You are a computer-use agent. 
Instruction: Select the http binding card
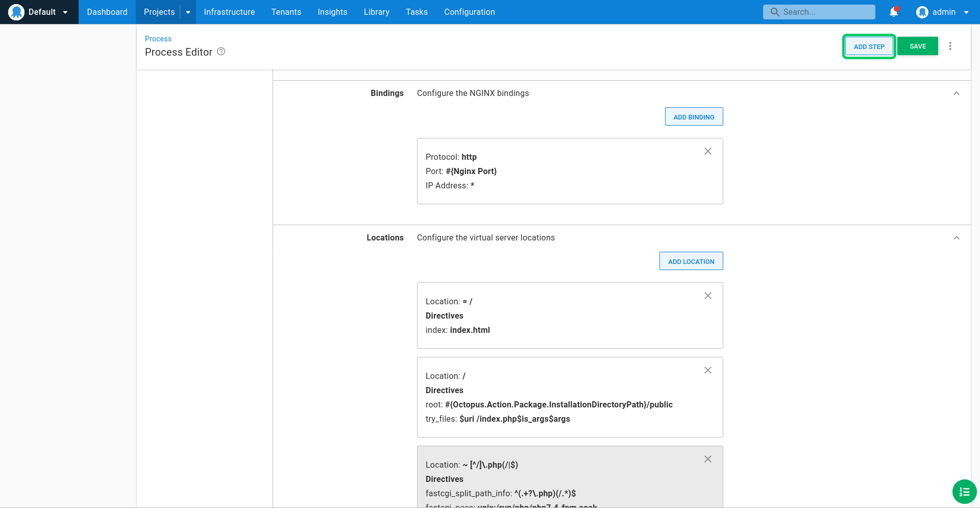[570, 171]
